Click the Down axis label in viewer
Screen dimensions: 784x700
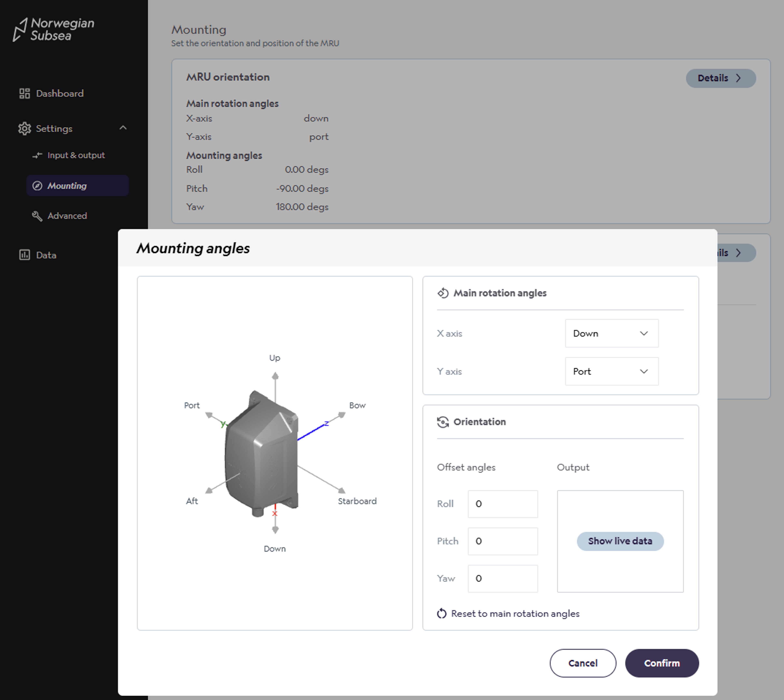(x=275, y=549)
